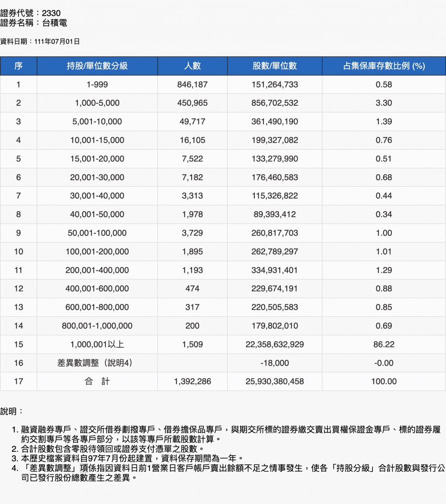The height and width of the screenshot is (504, 446).
Task: Click the 證券代號：2330 text
Action: (30, 13)
